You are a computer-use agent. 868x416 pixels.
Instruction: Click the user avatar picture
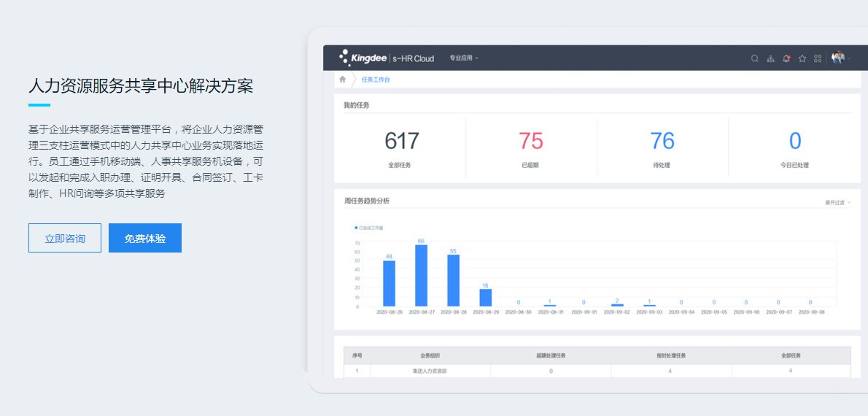(838, 58)
